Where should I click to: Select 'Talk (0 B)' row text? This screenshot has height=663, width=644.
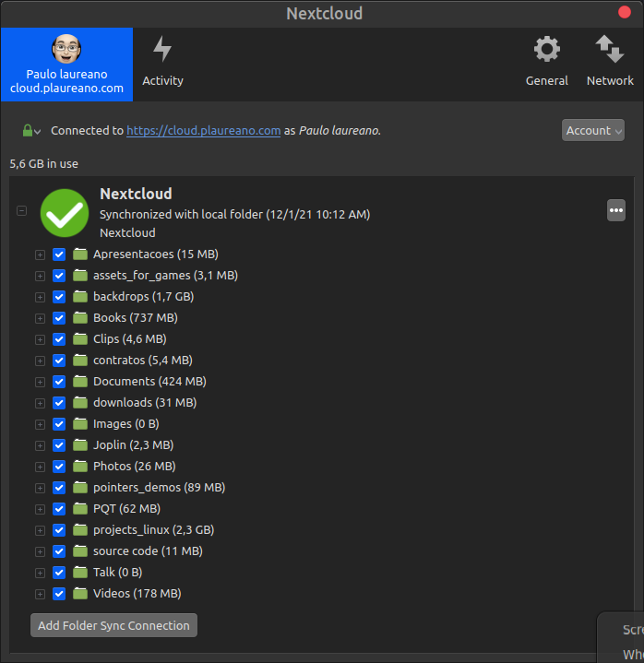(x=117, y=573)
